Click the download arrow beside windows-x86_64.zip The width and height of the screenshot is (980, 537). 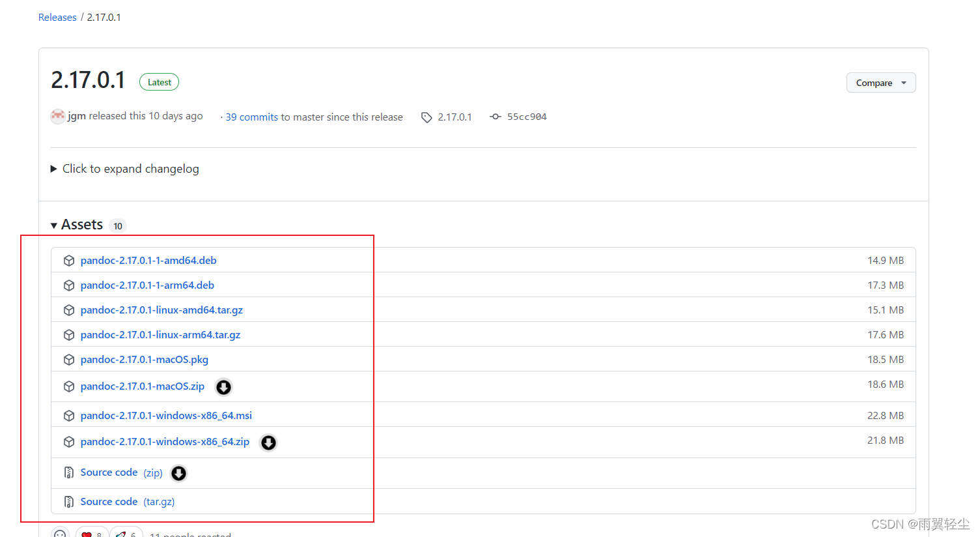pyautogui.click(x=268, y=443)
